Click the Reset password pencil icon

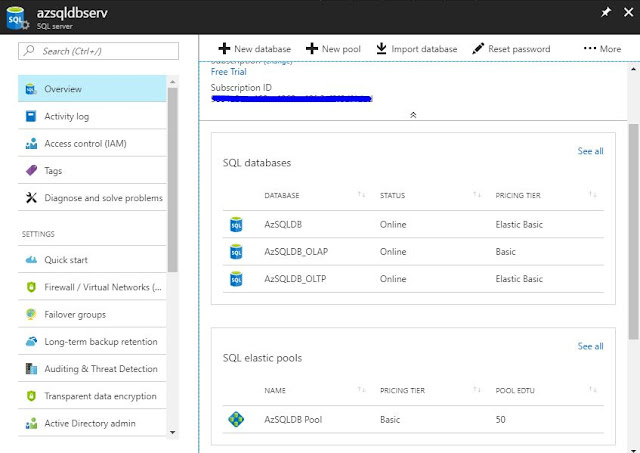point(478,49)
